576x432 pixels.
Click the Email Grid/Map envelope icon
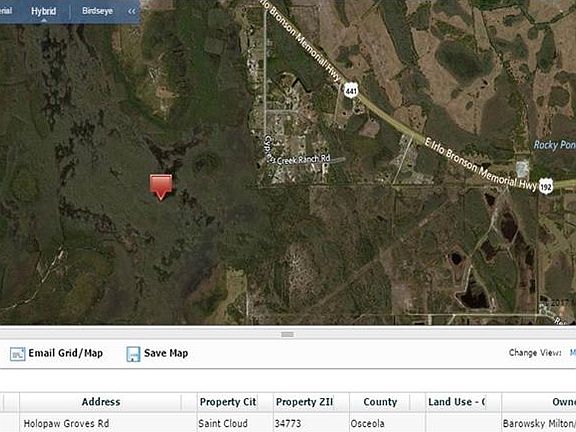(17, 354)
